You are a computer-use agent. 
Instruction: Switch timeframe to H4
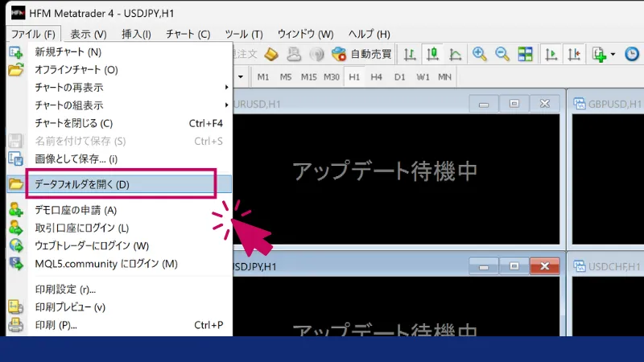[x=377, y=77]
